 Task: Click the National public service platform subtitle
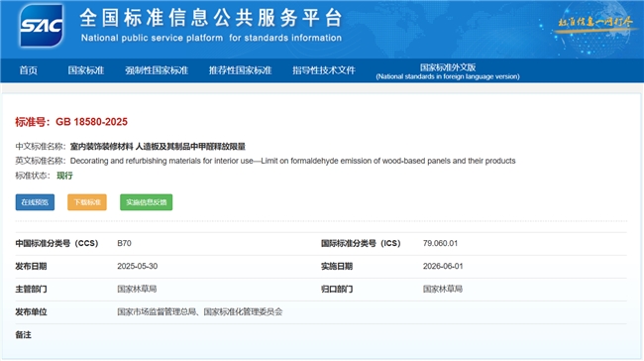(211, 38)
